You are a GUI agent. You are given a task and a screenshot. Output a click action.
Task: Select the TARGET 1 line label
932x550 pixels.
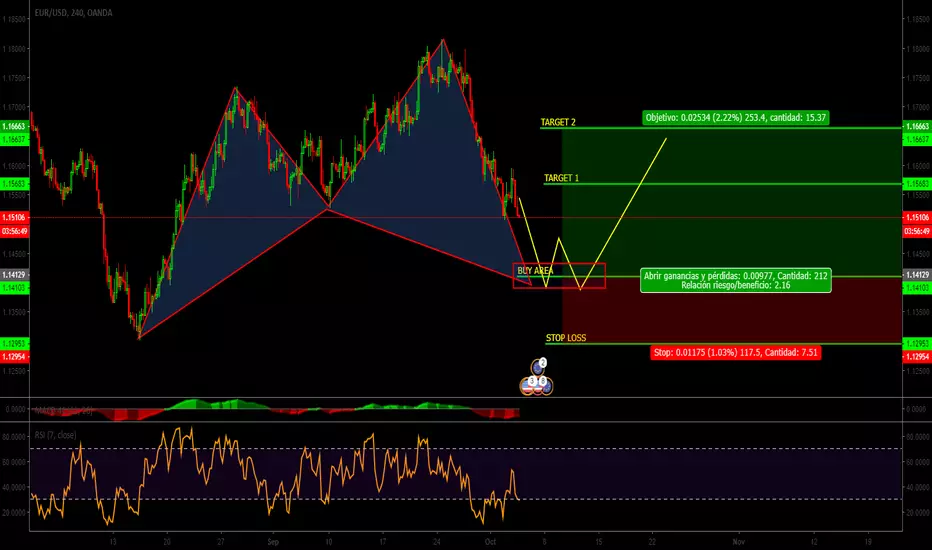(562, 178)
